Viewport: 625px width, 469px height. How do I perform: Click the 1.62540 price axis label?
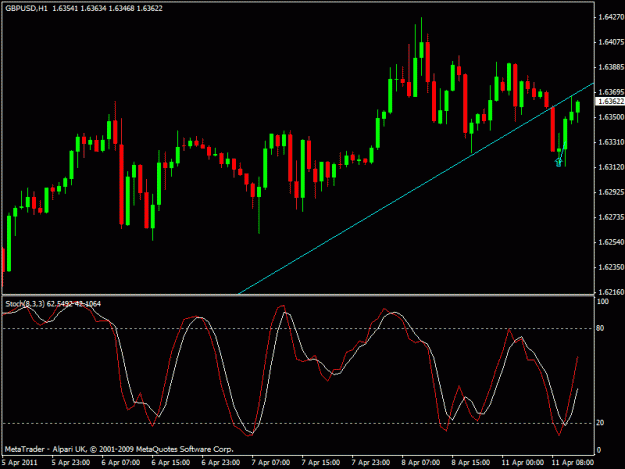(611, 242)
